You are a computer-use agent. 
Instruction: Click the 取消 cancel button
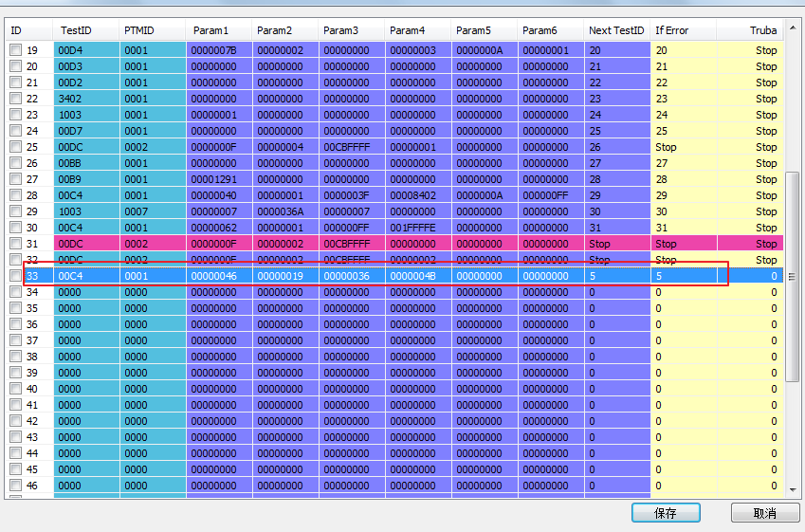765,513
